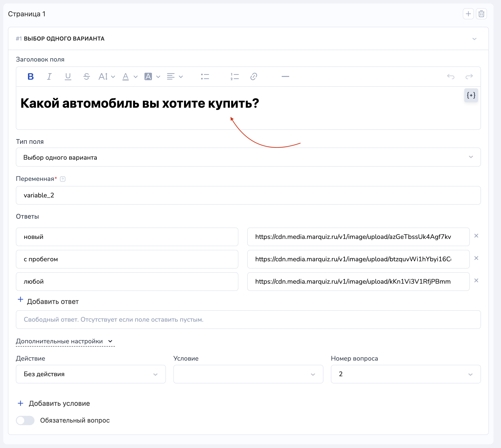Viewport: 501px width, 448px height.
Task: Click the insert link icon
Action: pyautogui.click(x=254, y=76)
